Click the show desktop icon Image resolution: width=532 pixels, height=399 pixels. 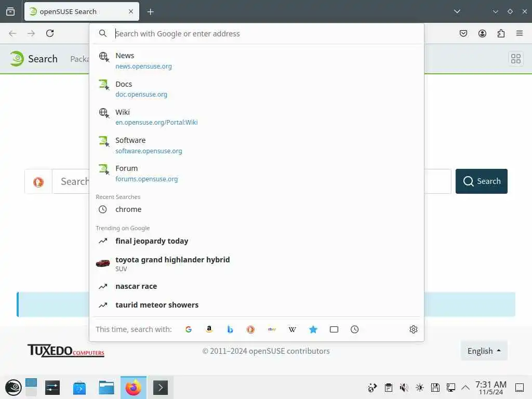520,388
